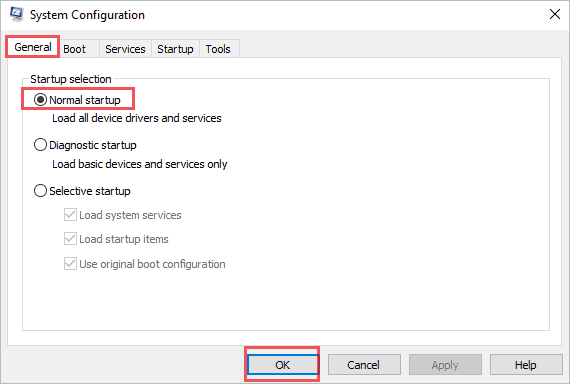Click the Apply button

(445, 365)
